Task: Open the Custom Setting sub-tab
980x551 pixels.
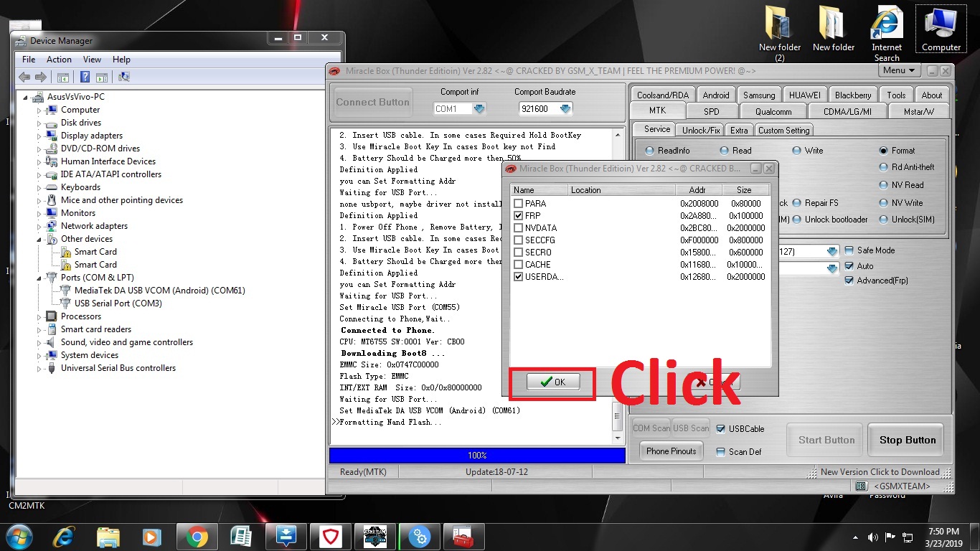Action: (783, 130)
